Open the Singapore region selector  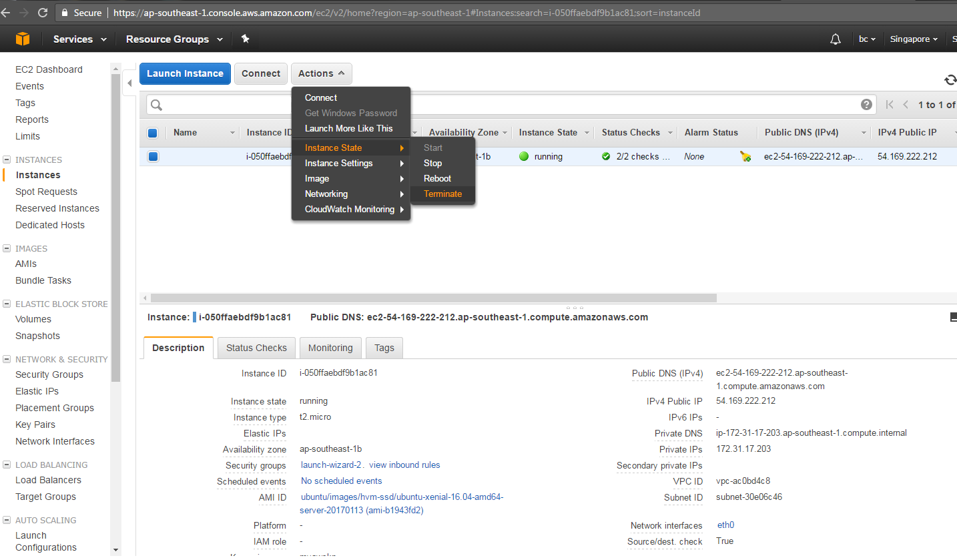913,39
